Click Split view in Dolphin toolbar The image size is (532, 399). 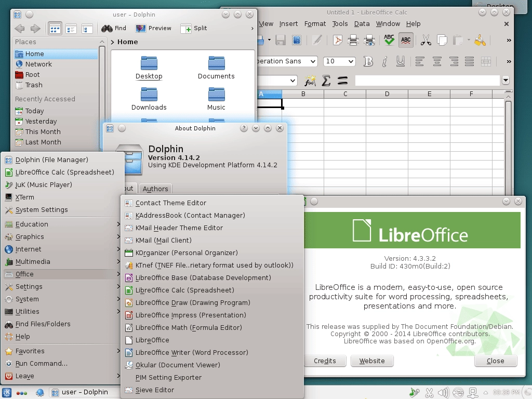194,28
